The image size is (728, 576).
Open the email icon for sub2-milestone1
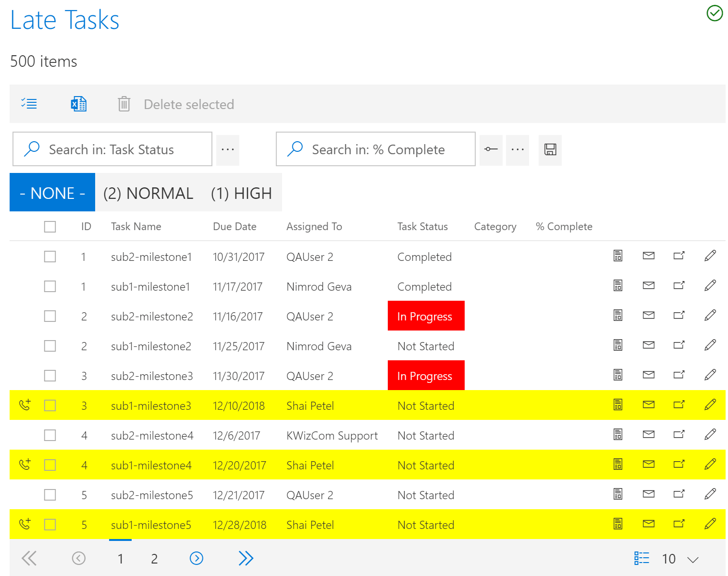pos(648,257)
